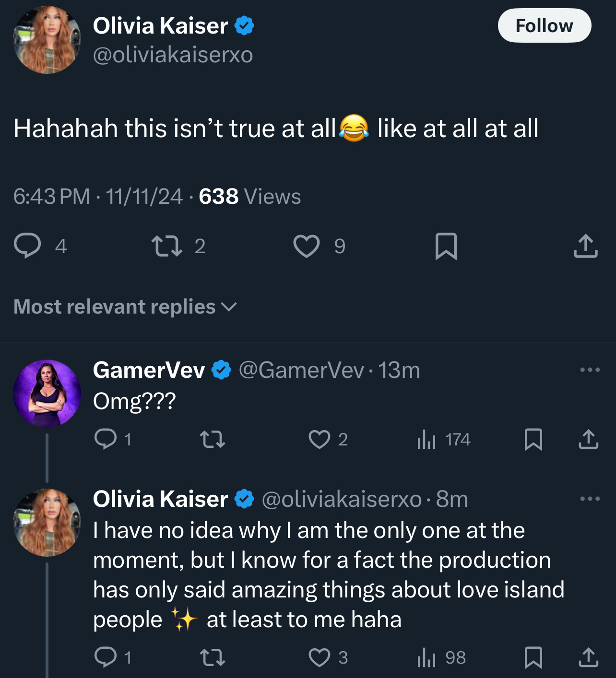Bookmark GamerVev's reply

pos(533,439)
